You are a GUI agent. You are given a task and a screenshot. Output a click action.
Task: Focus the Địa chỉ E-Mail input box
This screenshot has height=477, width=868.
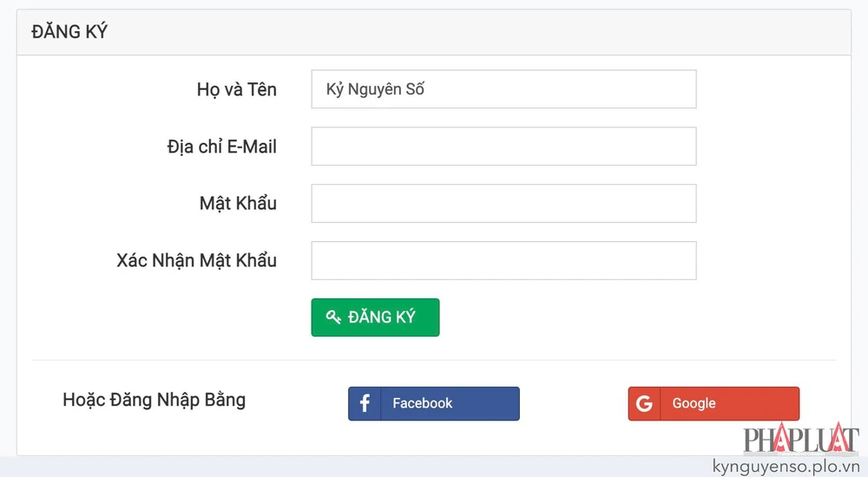[503, 147]
